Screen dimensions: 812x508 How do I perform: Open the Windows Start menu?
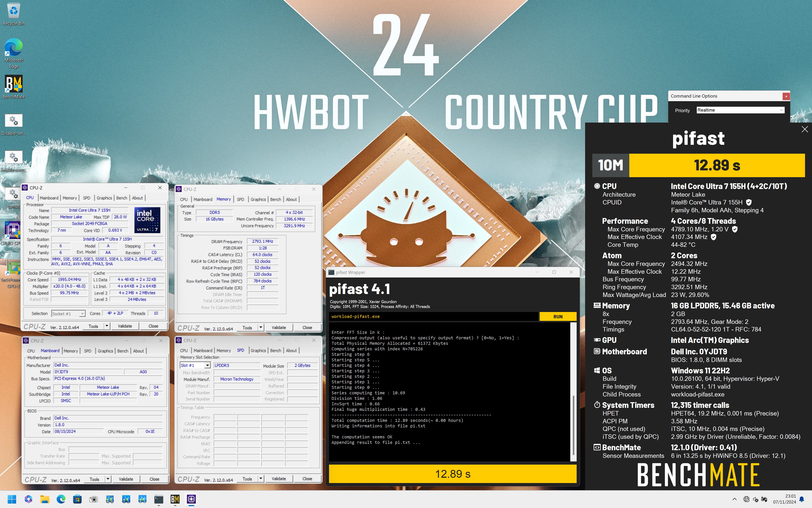click(x=12, y=499)
